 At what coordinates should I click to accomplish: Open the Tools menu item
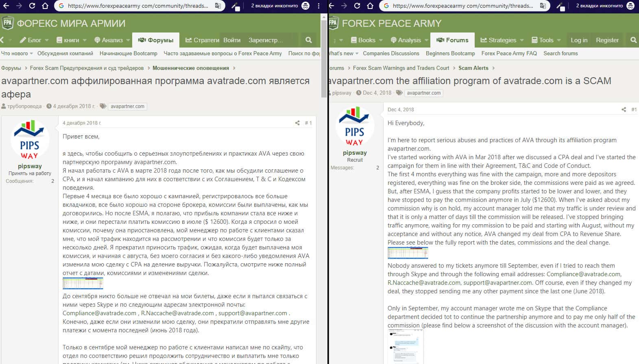coord(542,40)
